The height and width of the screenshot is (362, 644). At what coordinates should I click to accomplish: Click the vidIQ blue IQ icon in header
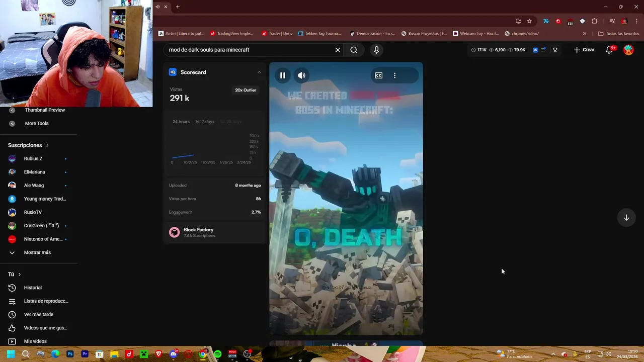(x=535, y=50)
